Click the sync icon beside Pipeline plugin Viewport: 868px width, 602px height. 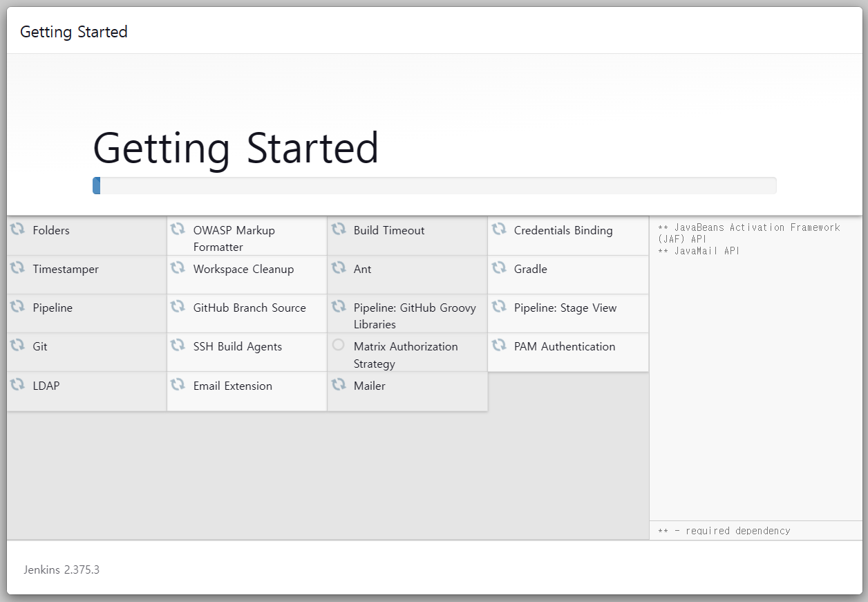point(17,306)
